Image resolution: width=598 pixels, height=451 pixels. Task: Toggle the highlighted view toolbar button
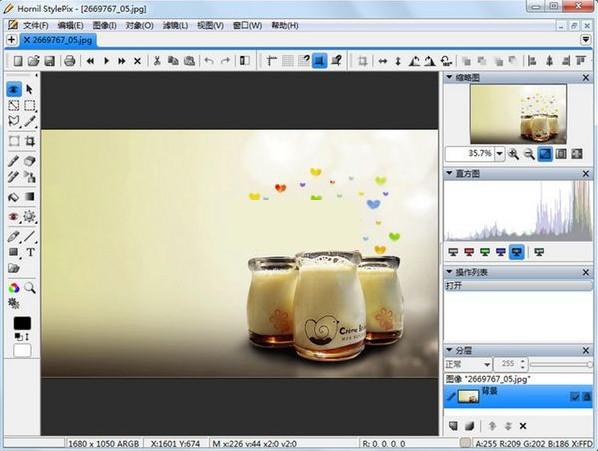[320, 61]
